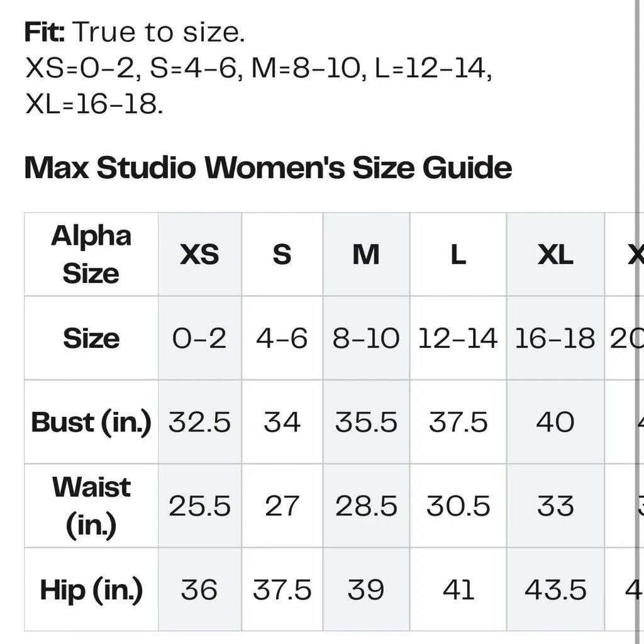This screenshot has width=644, height=644.
Task: Select the 36 hip measurement cell
Action: pos(199,590)
